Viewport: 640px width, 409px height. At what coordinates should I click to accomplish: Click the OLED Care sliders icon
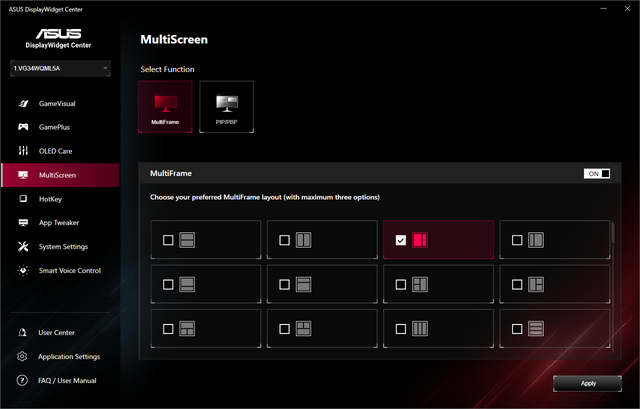(x=23, y=151)
